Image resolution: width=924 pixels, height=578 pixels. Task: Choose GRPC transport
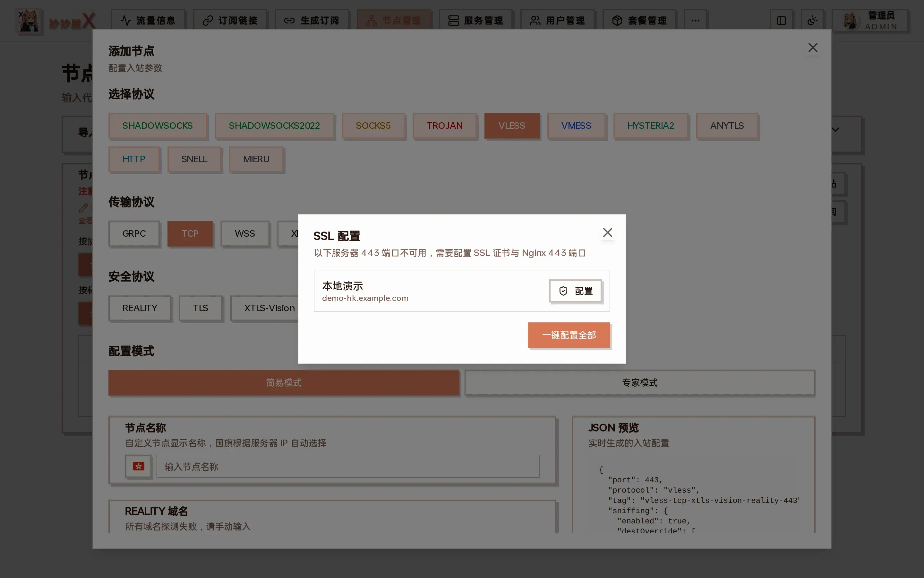[134, 233]
